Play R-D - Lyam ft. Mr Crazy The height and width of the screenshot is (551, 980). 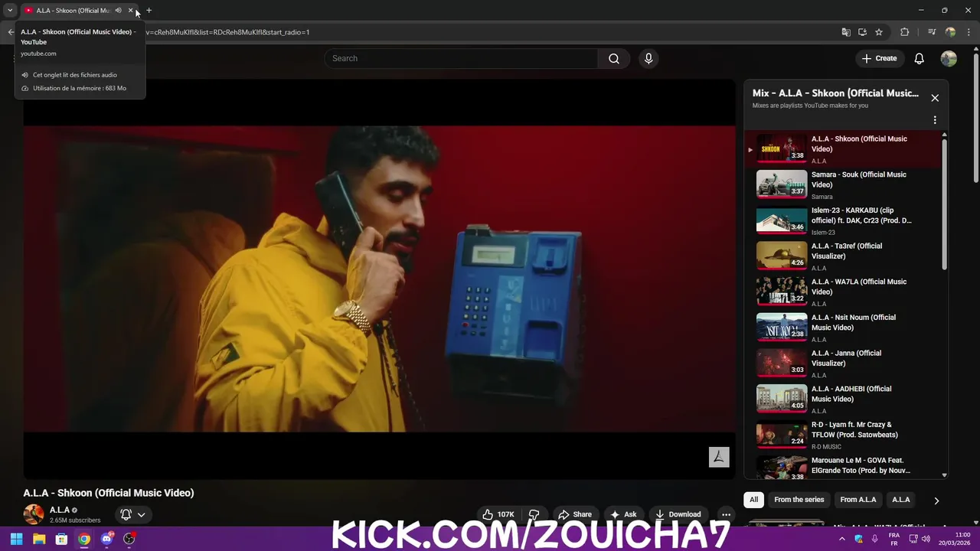coord(842,435)
